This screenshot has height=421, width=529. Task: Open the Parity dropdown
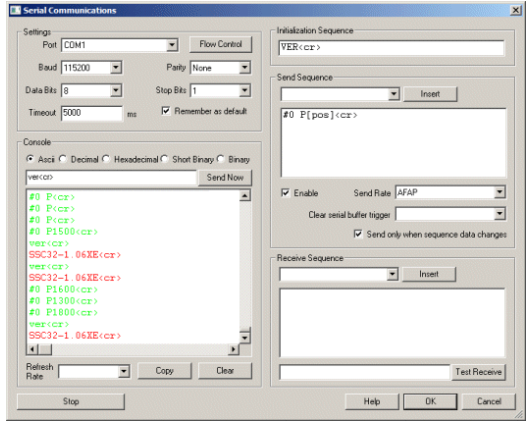point(245,67)
